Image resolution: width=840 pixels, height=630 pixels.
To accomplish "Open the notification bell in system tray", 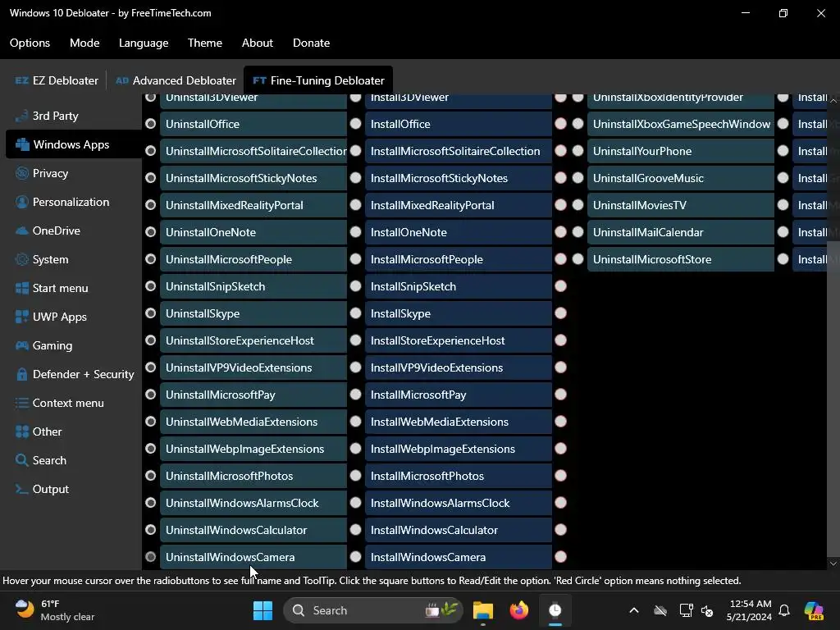I will pyautogui.click(x=784, y=610).
